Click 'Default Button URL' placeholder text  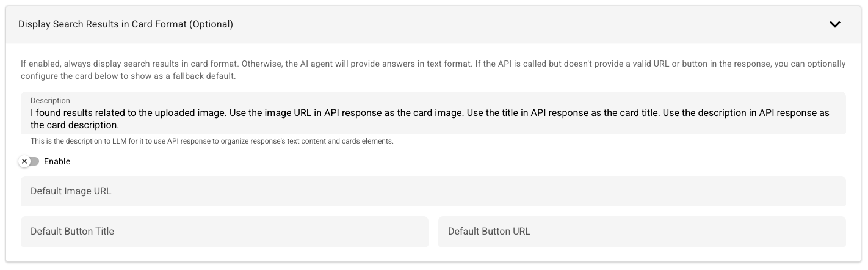[x=489, y=232]
